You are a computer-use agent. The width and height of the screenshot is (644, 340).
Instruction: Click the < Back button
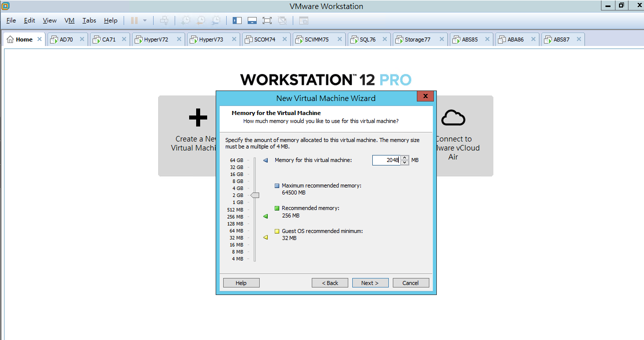click(330, 283)
